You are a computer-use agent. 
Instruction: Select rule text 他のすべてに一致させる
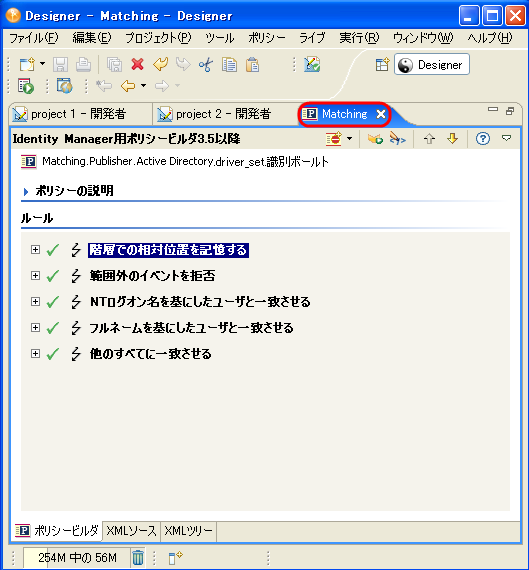coord(151,354)
